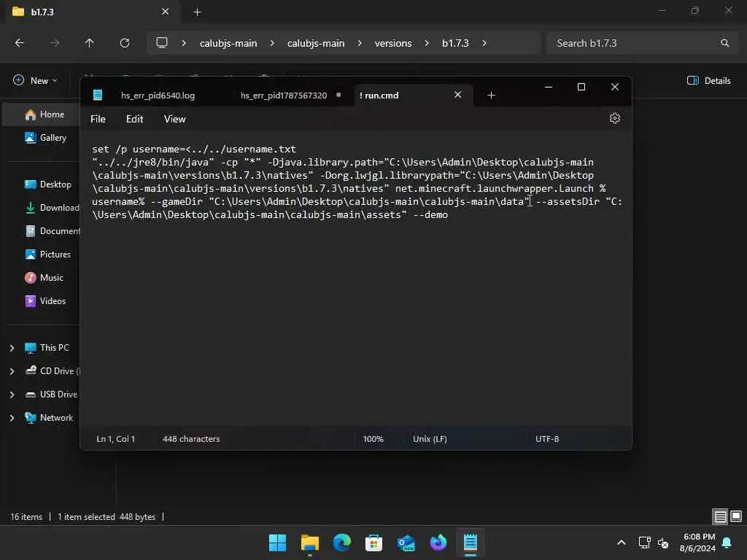
Task: Add a new Notepad tab
Action: pos(491,96)
